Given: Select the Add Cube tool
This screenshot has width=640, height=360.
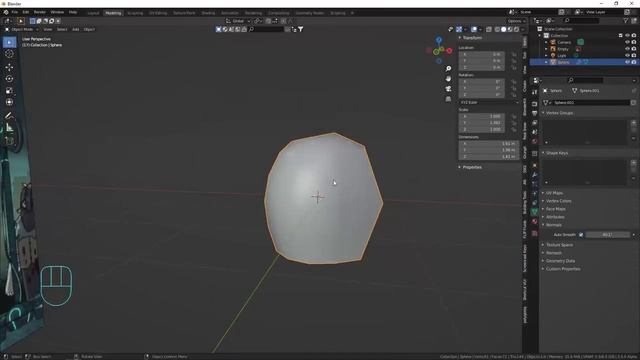Looking at the screenshot, I should coord(9,141).
